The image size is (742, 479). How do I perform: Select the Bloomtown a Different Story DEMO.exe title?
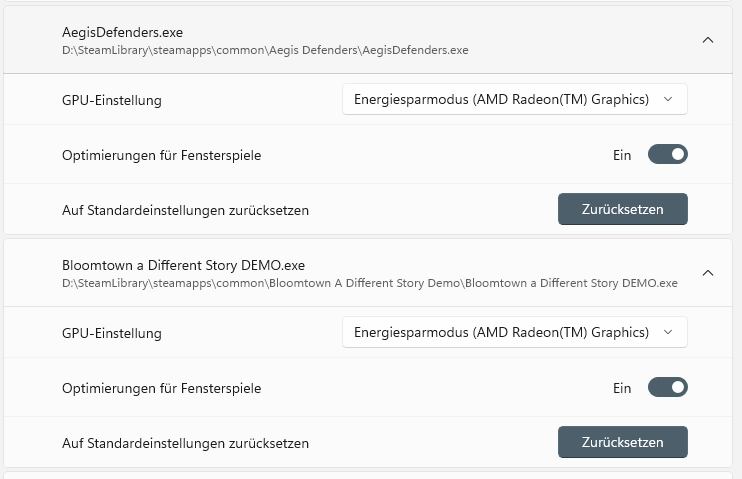[183, 265]
